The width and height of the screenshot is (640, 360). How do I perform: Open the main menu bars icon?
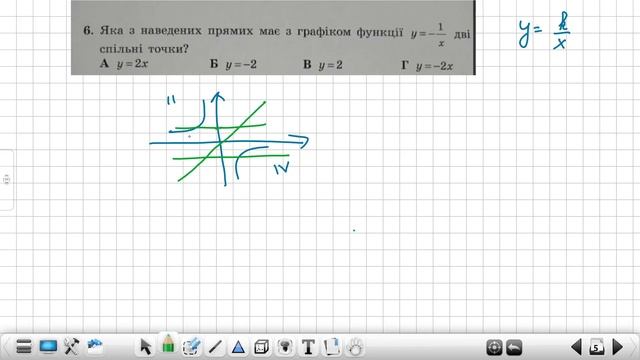[24, 347]
